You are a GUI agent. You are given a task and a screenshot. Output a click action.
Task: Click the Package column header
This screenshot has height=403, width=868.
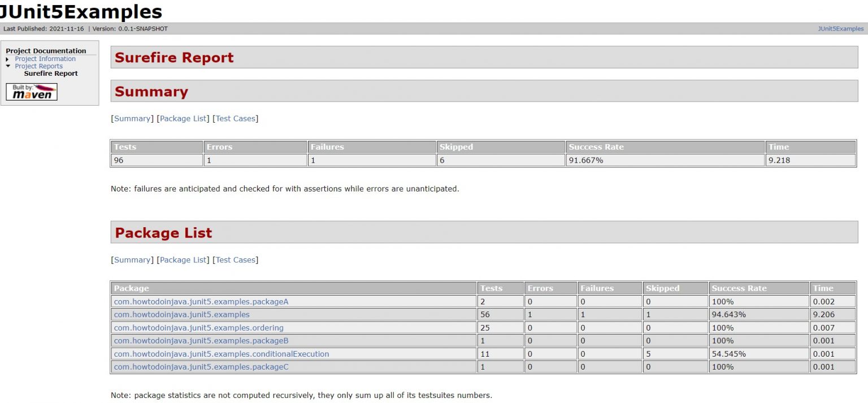click(131, 288)
